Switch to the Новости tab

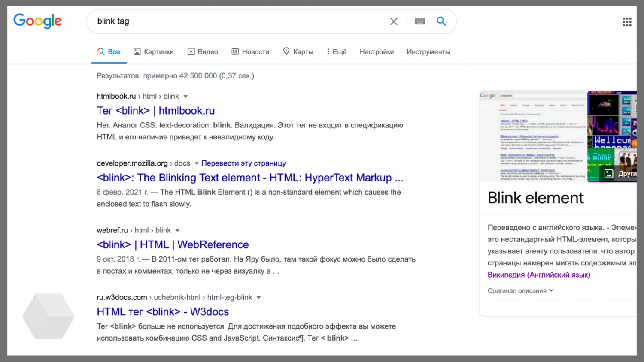(250, 52)
